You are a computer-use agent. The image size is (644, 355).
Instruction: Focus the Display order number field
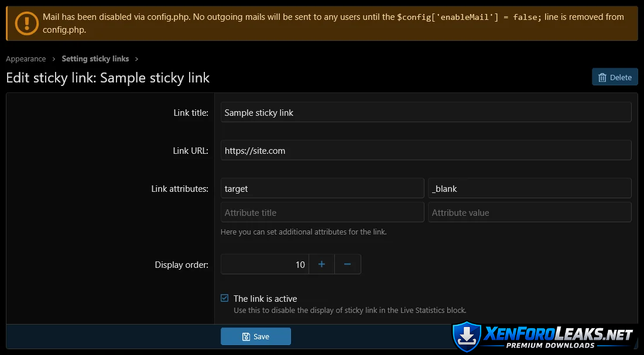click(264, 264)
